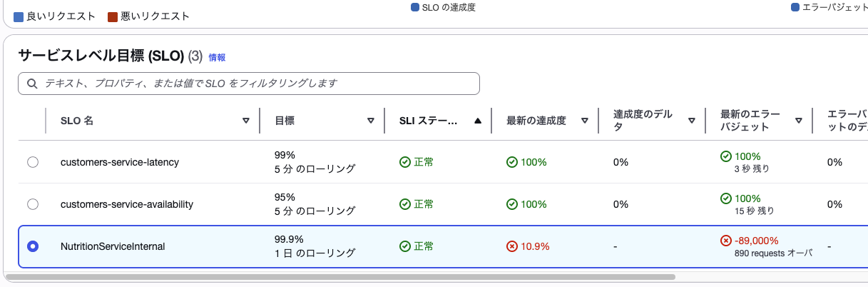Click the green check icon next to 15 秒 残り budget
Image resolution: width=868 pixels, height=287 pixels.
(726, 198)
